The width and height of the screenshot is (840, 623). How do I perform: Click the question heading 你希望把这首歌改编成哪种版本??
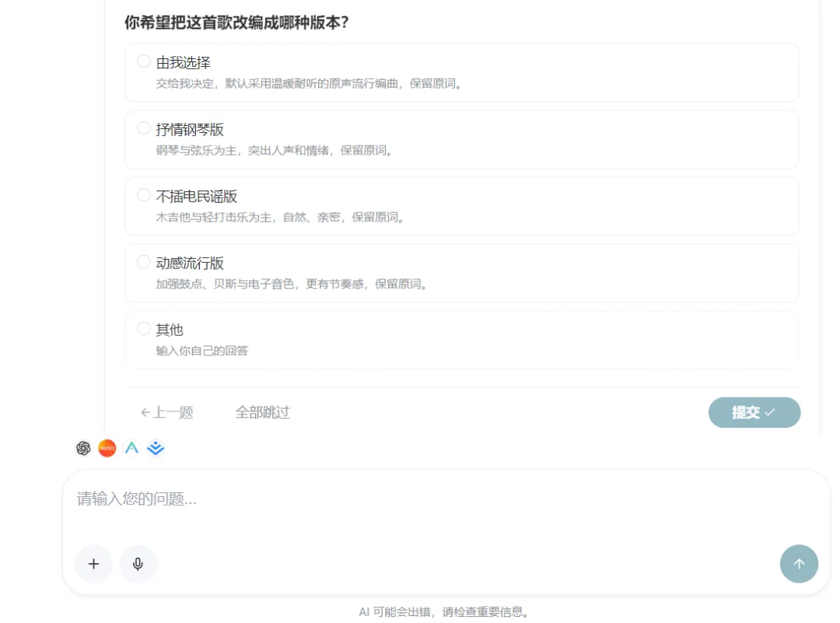coord(236,23)
